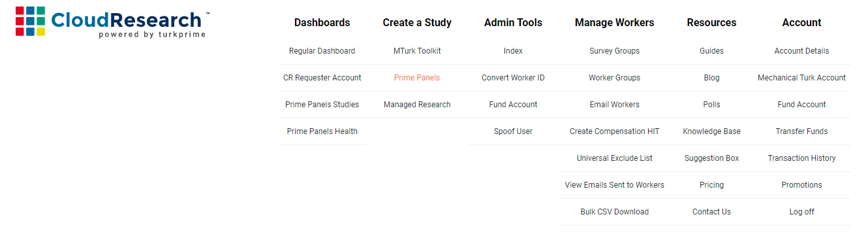Click Contact Us
Image resolution: width=868 pixels, height=240 pixels.
tap(711, 212)
